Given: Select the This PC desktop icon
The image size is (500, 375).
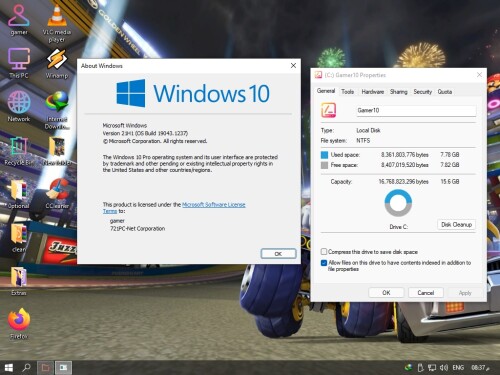Looking at the screenshot, I should [x=19, y=63].
